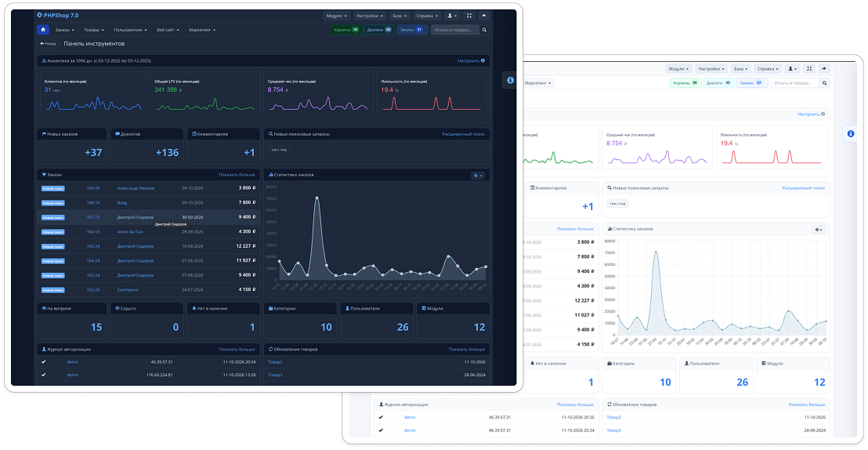Click share arrow icon in light window
This screenshot has width=868, height=450.
823,69
